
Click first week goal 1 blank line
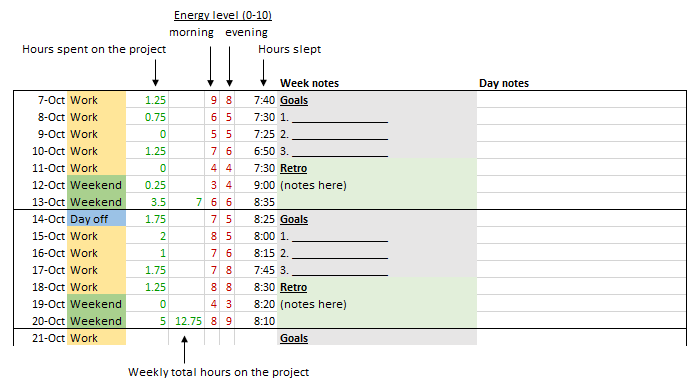(340, 121)
